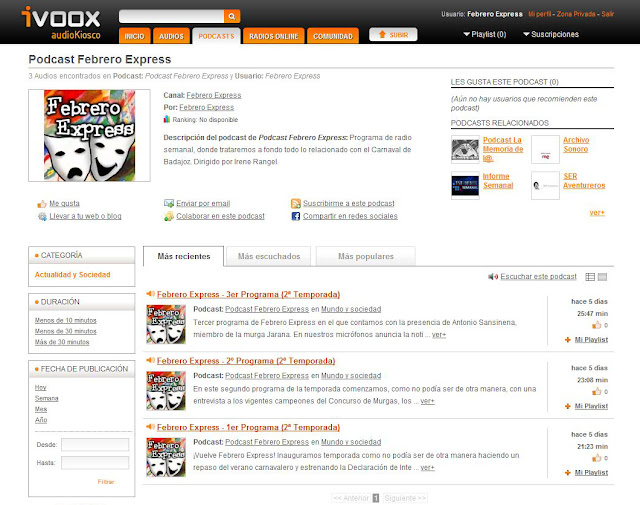Filter by Menos de 10 minutos
Image resolution: width=640 pixels, height=505 pixels.
pyautogui.click(x=66, y=320)
